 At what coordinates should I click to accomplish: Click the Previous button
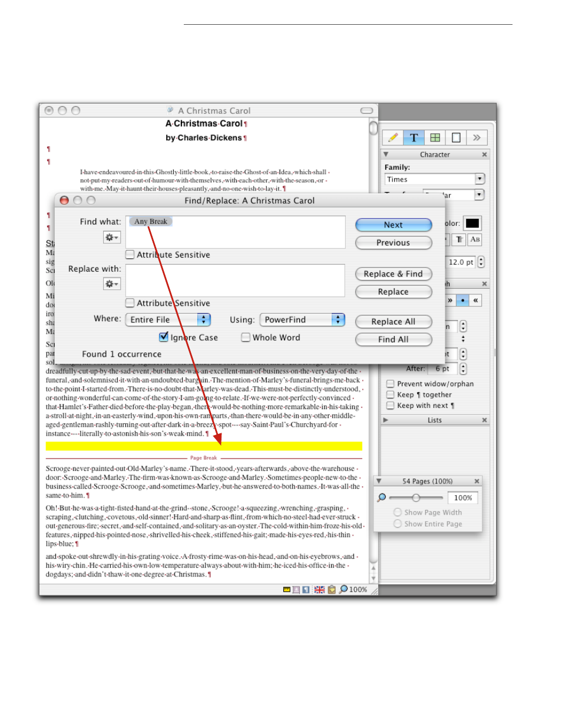click(x=394, y=242)
